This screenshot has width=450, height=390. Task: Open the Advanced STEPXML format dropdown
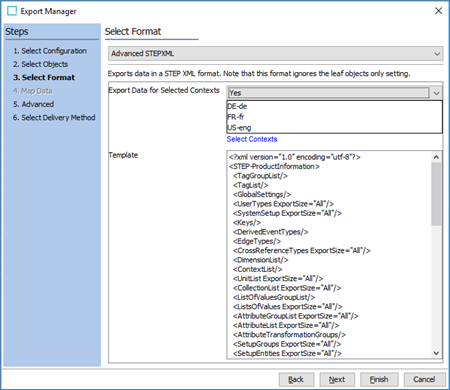276,53
